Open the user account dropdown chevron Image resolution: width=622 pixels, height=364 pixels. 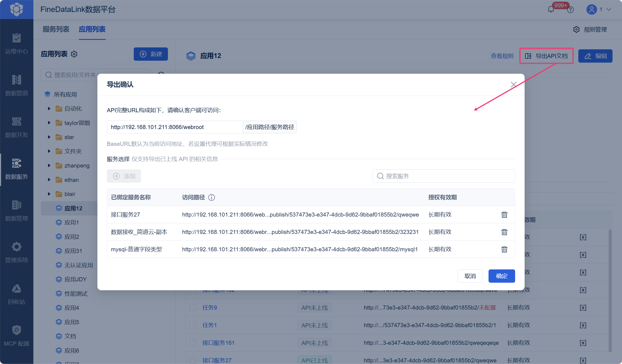(x=609, y=9)
